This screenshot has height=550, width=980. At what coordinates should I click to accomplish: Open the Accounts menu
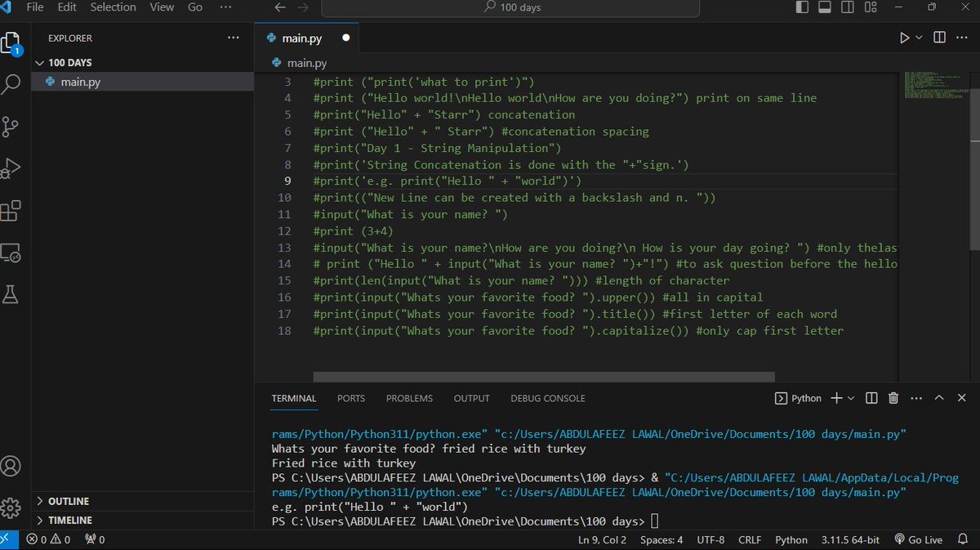(x=11, y=467)
